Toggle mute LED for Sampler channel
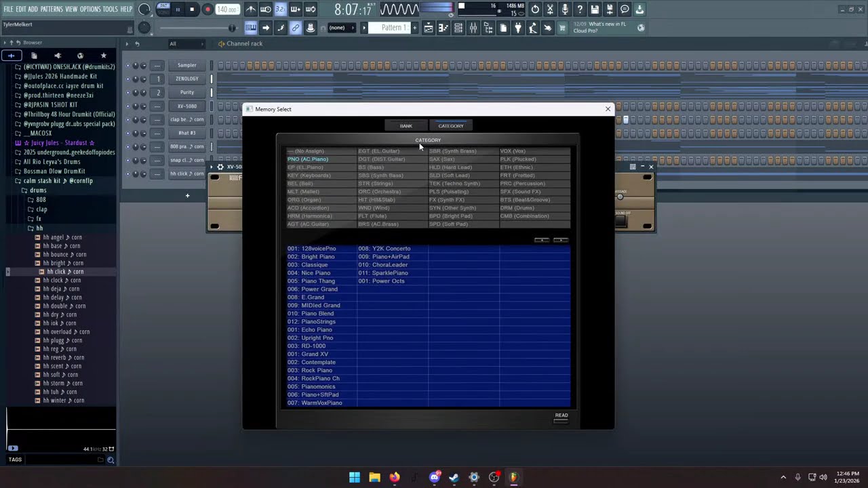The image size is (868, 488). 127,65
